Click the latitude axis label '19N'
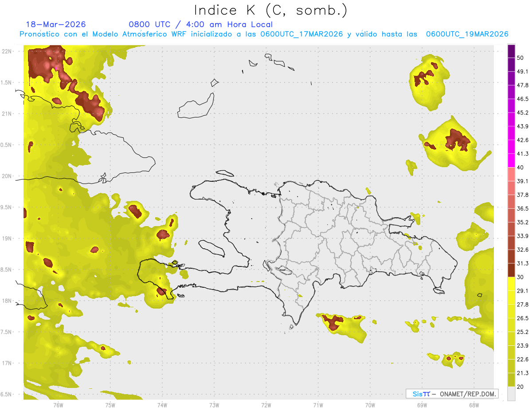The image size is (532, 411). pos(6,239)
